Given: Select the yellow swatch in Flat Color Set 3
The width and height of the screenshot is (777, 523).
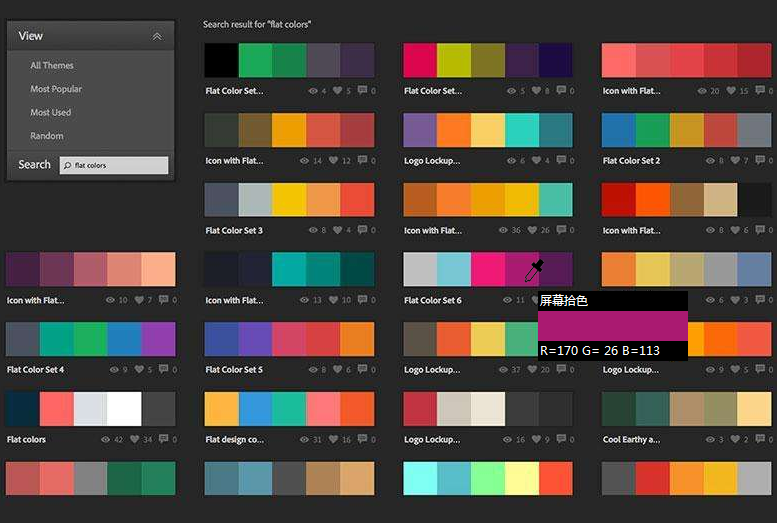Looking at the screenshot, I should point(289,200).
